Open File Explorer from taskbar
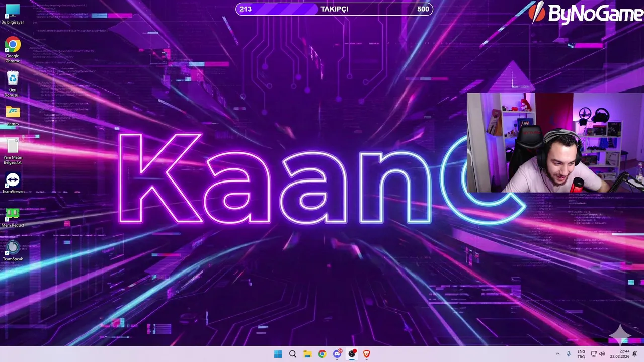The image size is (644, 362). [x=307, y=354]
